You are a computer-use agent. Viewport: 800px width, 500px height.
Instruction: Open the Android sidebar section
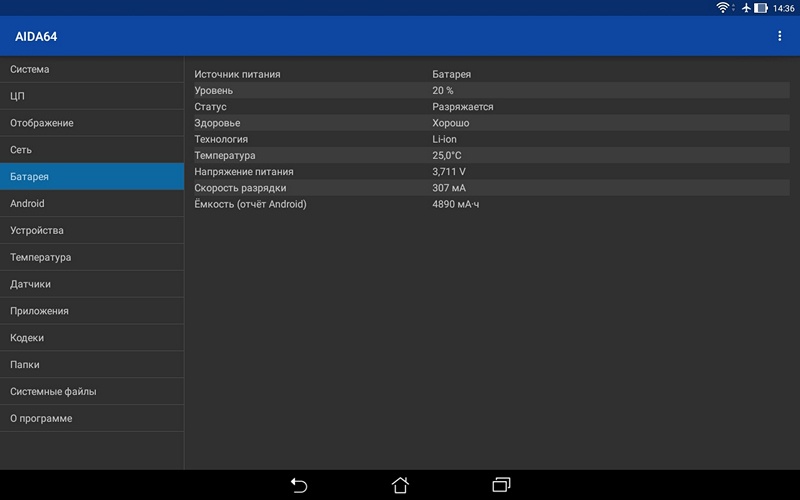(92, 204)
